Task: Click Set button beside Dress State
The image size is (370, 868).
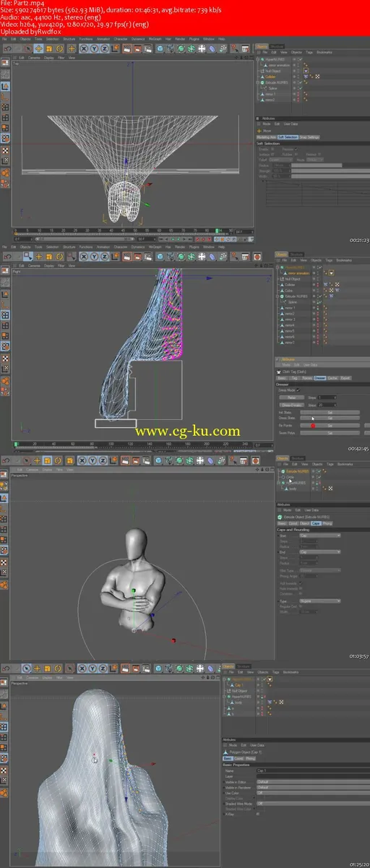Action: pos(330,418)
